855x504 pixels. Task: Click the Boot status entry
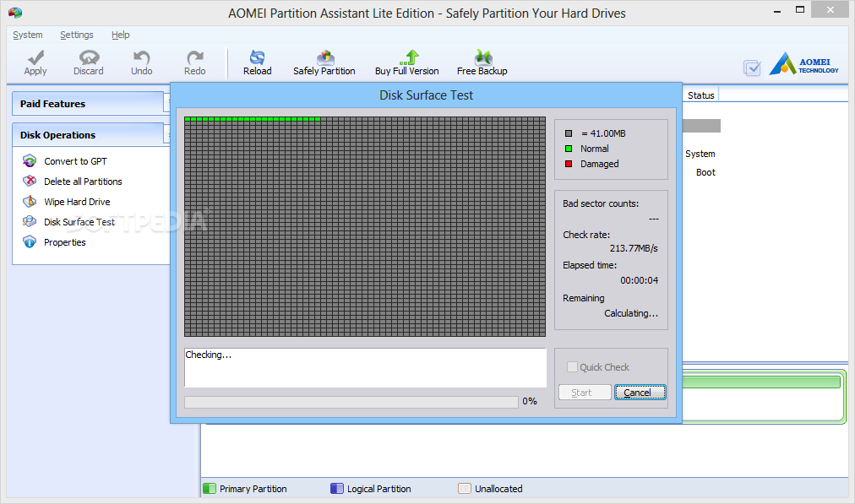point(705,173)
